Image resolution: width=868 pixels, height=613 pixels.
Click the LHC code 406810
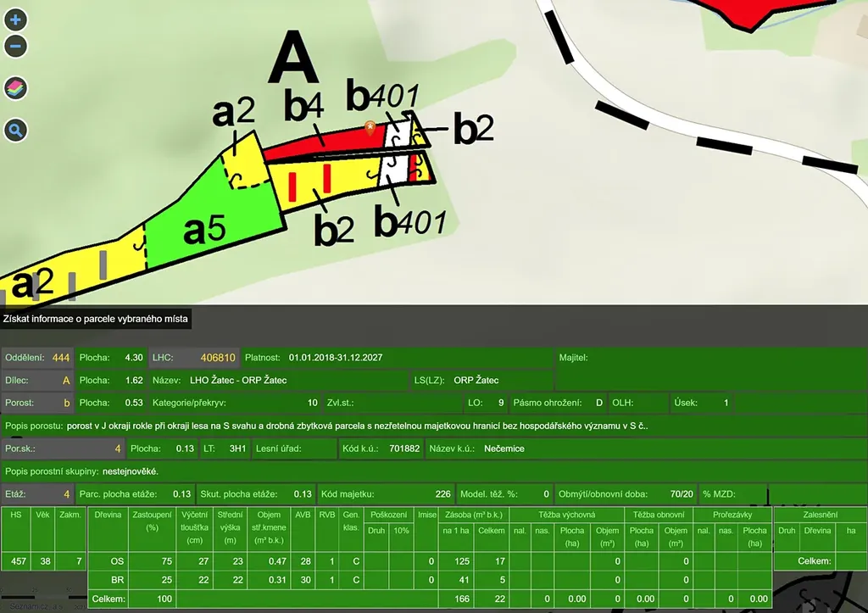click(218, 358)
